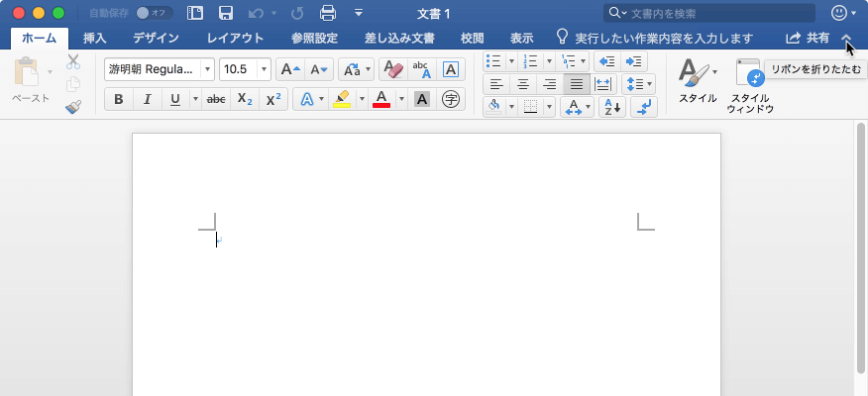Center align text
The width and height of the screenshot is (868, 396).
click(523, 84)
